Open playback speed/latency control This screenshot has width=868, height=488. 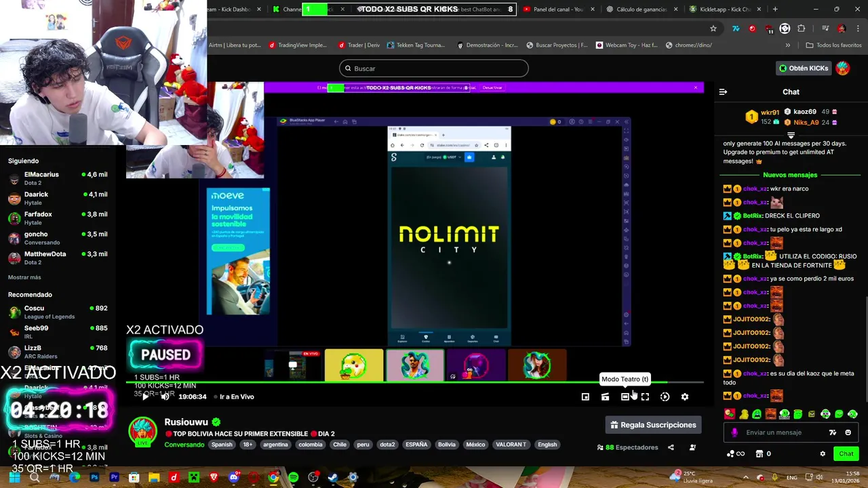[x=665, y=396]
